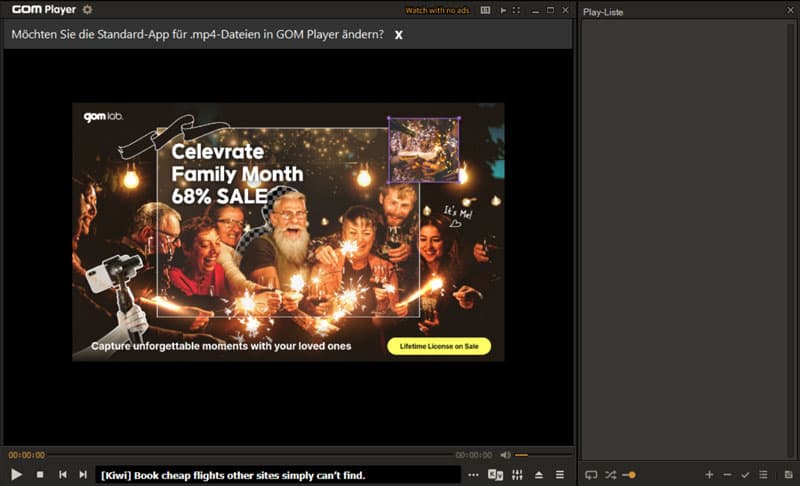Click the playlist checkmark select icon
The height and width of the screenshot is (486, 800).
pos(745,475)
